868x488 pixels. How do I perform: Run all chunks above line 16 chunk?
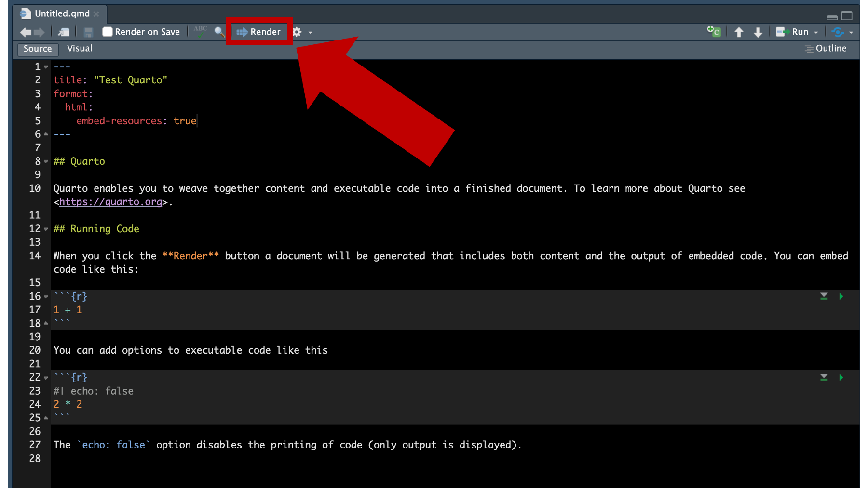(824, 296)
